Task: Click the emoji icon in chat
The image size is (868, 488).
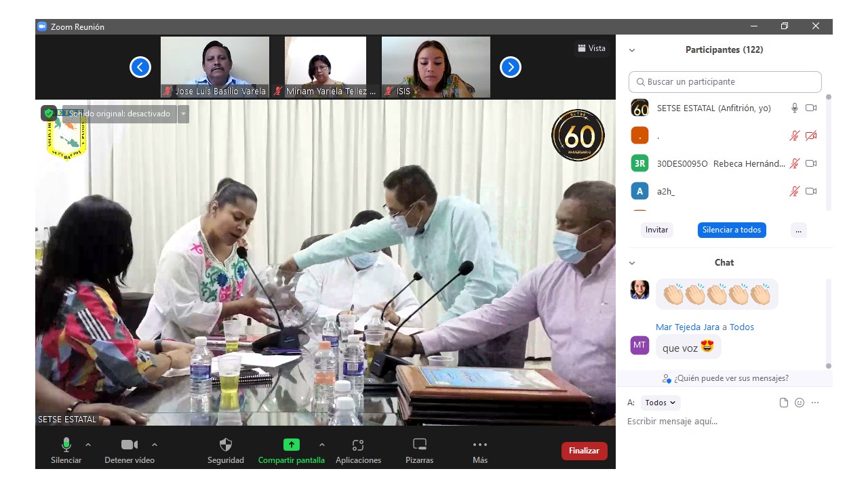Action: (800, 403)
